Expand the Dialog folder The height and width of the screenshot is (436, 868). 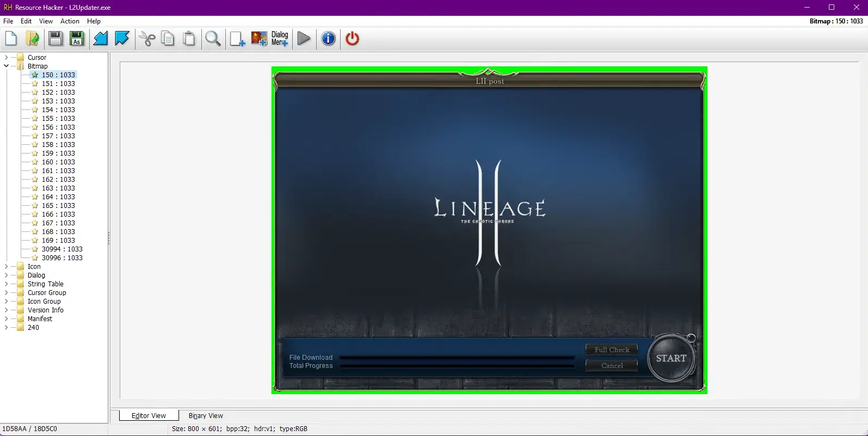tap(6, 275)
